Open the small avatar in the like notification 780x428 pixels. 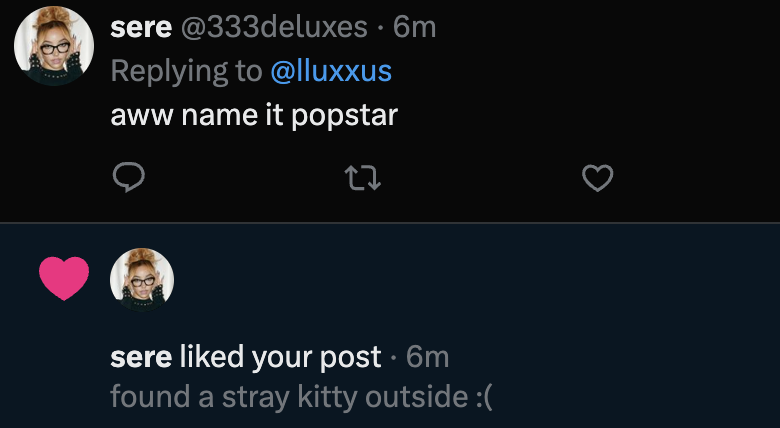click(142, 280)
